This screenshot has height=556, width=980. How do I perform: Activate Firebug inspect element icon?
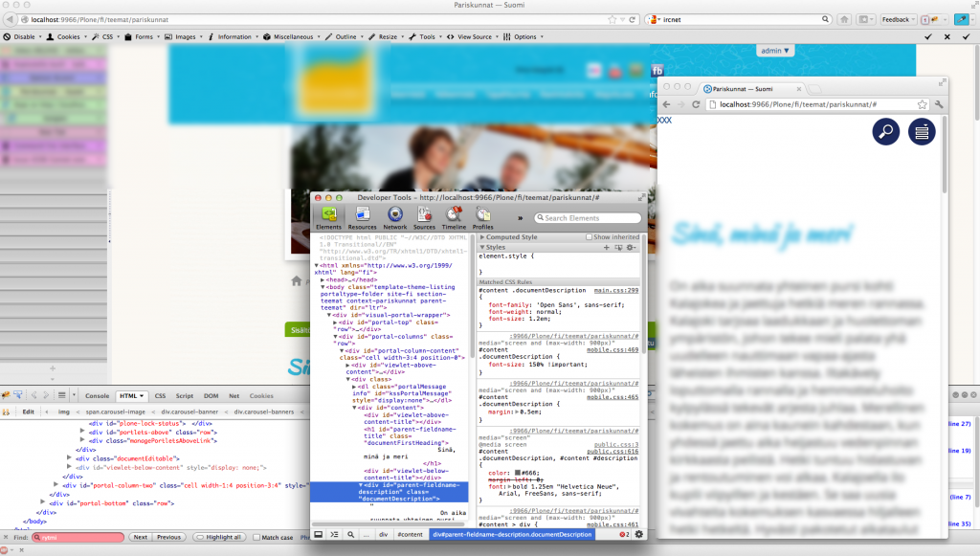point(17,395)
